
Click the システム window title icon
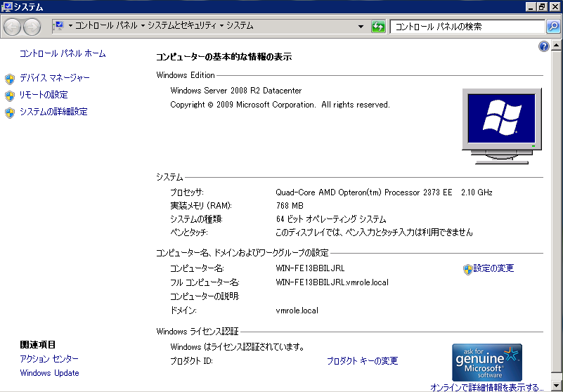tap(6, 6)
